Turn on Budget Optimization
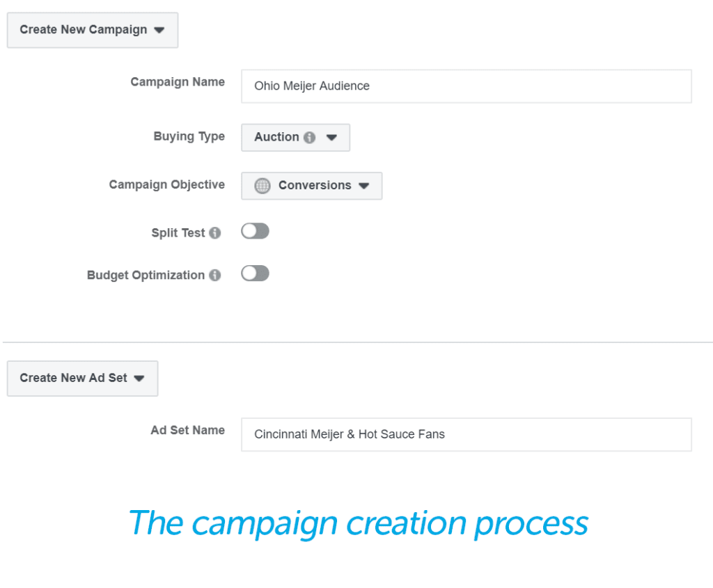 [255, 273]
